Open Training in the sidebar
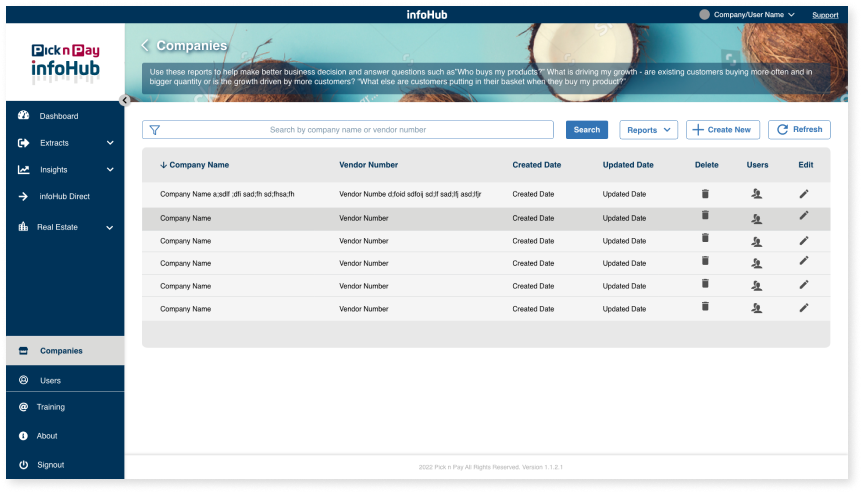Screen dimensions: 862x493 coord(51,407)
